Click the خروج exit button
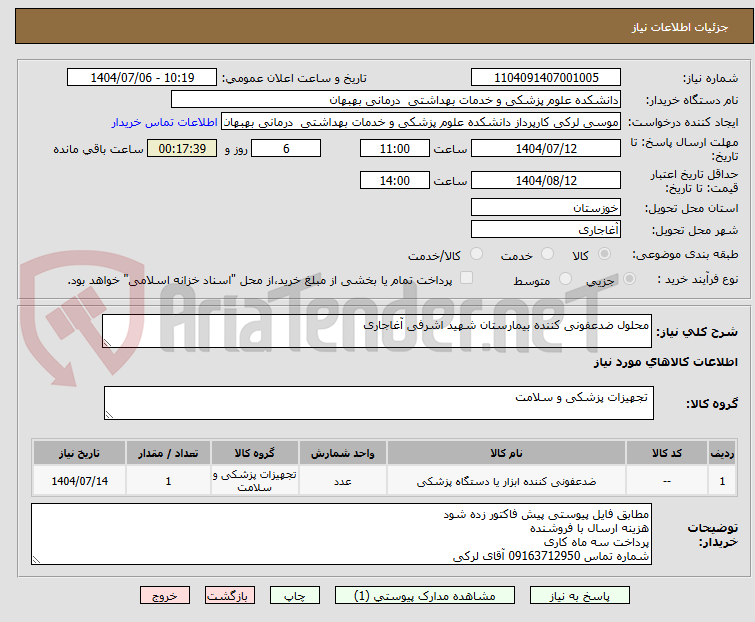The height and width of the screenshot is (622, 755). click(x=165, y=596)
